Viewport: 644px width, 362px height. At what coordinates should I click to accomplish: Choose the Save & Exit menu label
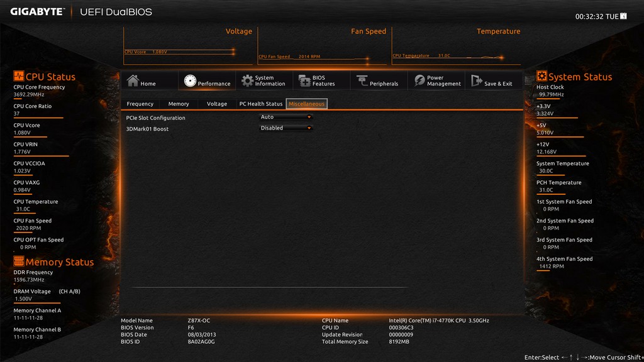[x=498, y=84]
